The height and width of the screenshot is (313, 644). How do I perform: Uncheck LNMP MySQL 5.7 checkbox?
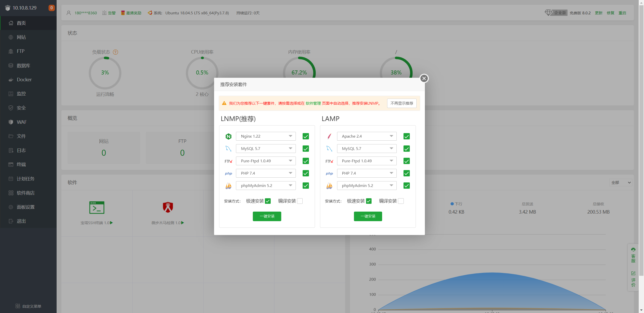(306, 149)
